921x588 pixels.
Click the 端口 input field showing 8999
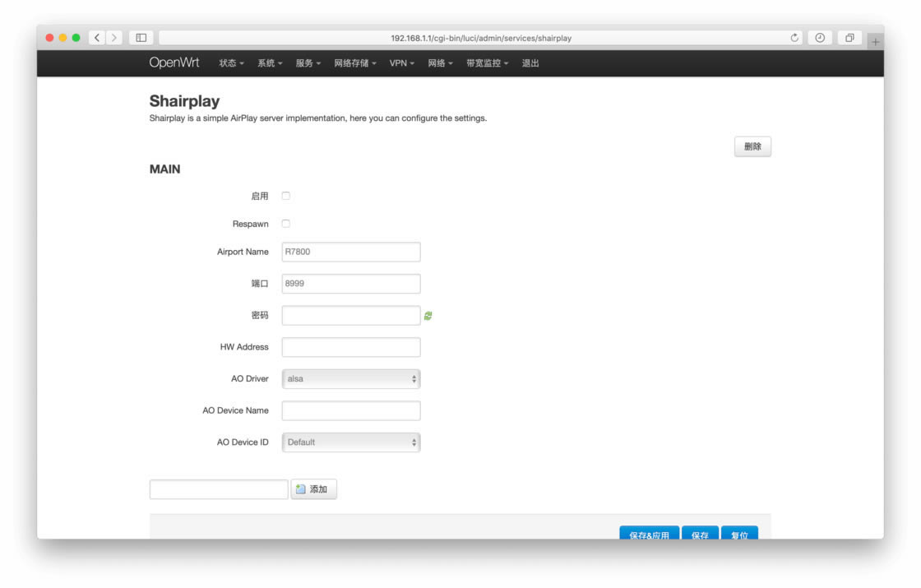[351, 283]
